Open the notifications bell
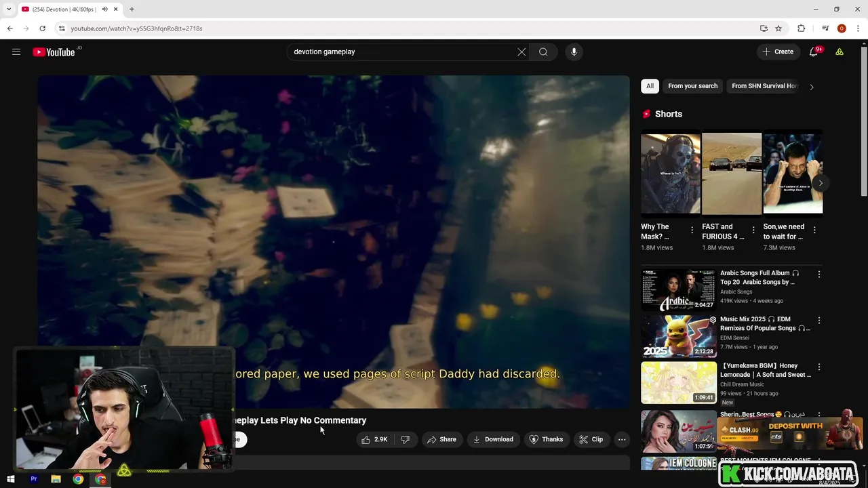This screenshot has width=868, height=488. [x=814, y=52]
